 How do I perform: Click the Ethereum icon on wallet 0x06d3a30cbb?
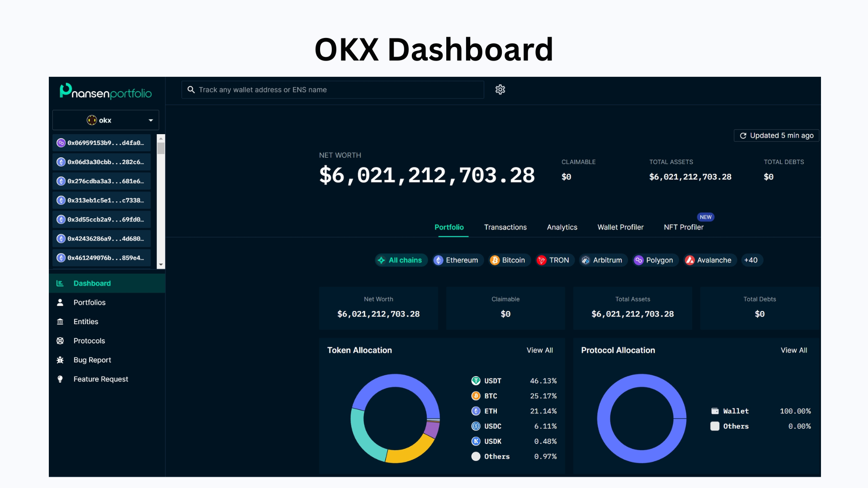61,162
